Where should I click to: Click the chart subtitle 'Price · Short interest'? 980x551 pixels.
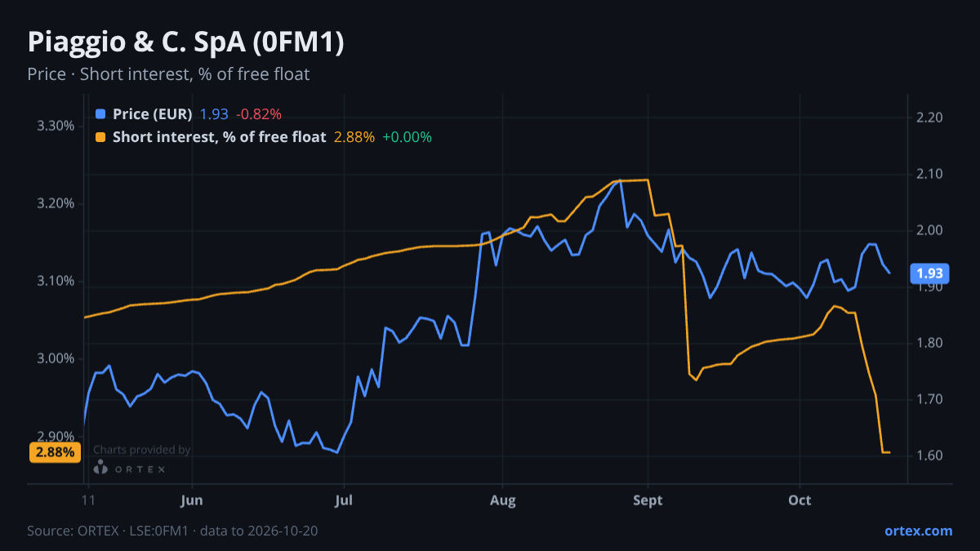(x=168, y=74)
